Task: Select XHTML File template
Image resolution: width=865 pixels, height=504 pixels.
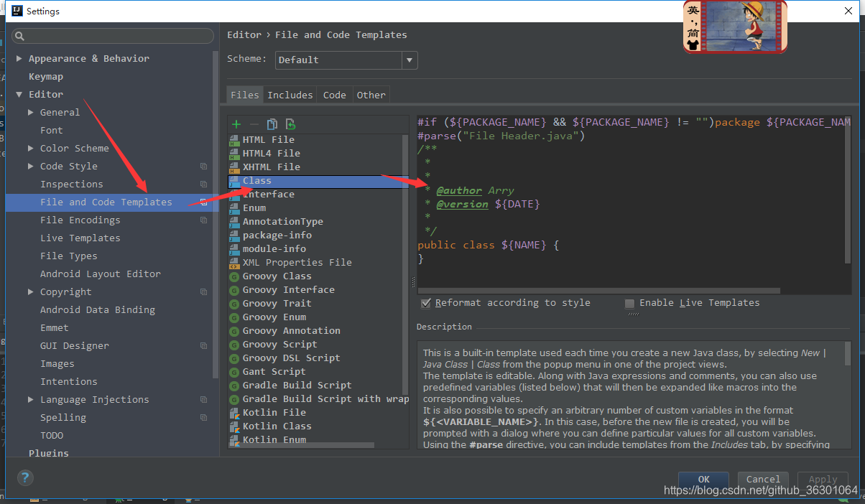Action: tap(272, 167)
